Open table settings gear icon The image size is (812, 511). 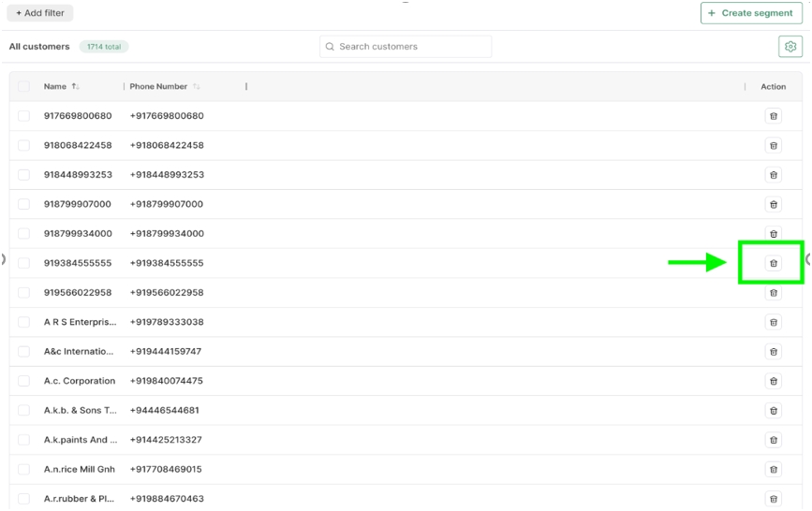[x=790, y=47]
